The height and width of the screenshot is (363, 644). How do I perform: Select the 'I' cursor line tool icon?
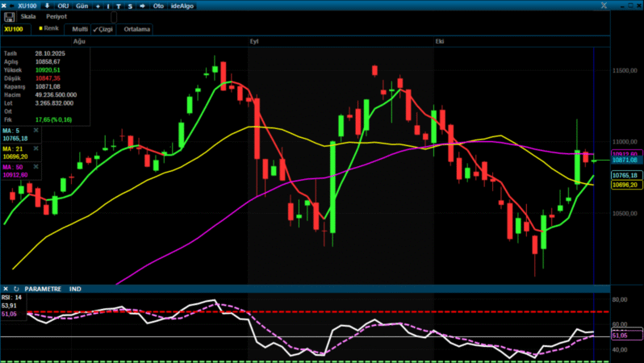click(108, 5)
